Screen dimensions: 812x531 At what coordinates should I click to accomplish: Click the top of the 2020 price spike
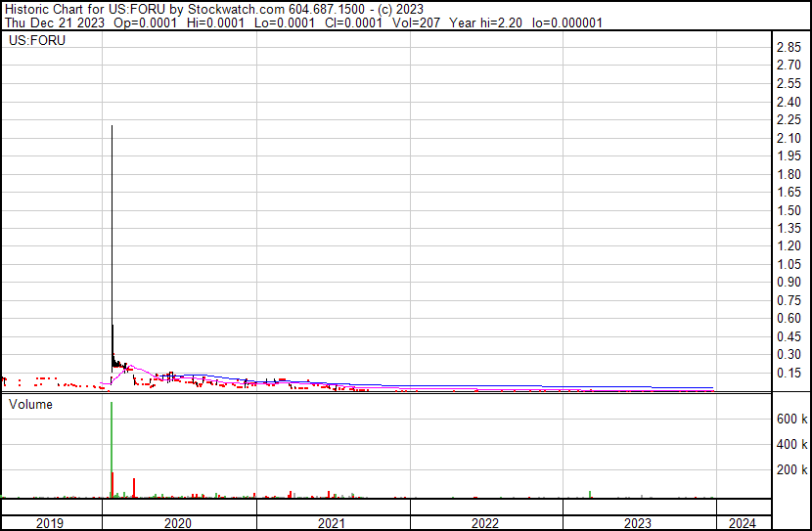tap(112, 127)
